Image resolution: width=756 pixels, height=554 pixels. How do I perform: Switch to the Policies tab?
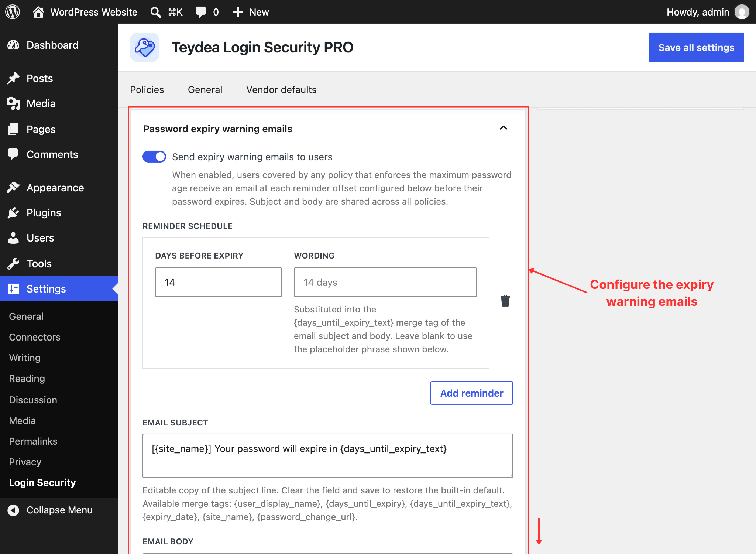(147, 90)
